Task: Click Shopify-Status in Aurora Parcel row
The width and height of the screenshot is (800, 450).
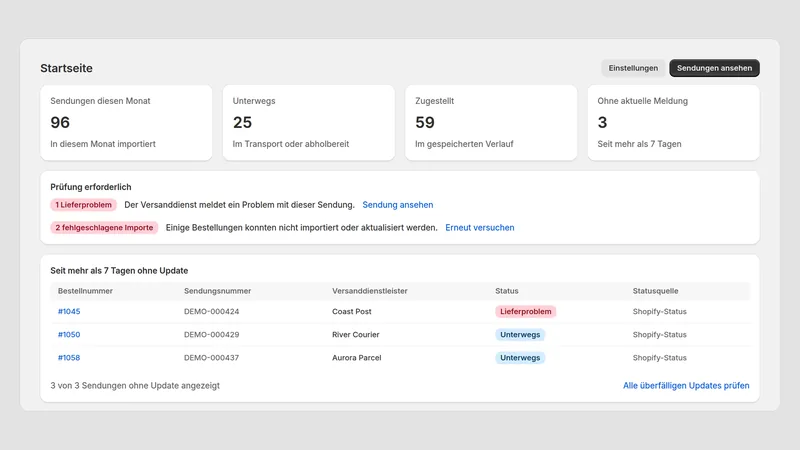Action: click(x=659, y=358)
